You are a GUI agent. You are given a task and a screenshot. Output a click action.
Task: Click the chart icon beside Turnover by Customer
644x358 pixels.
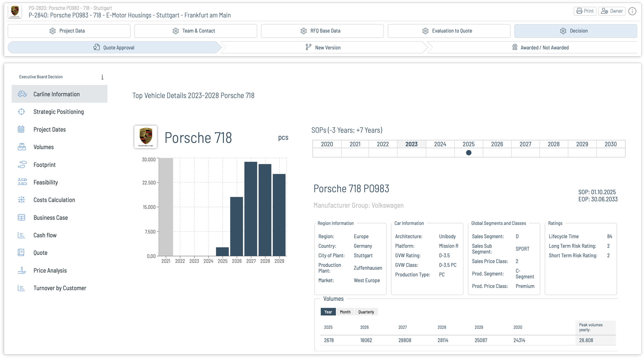21,288
